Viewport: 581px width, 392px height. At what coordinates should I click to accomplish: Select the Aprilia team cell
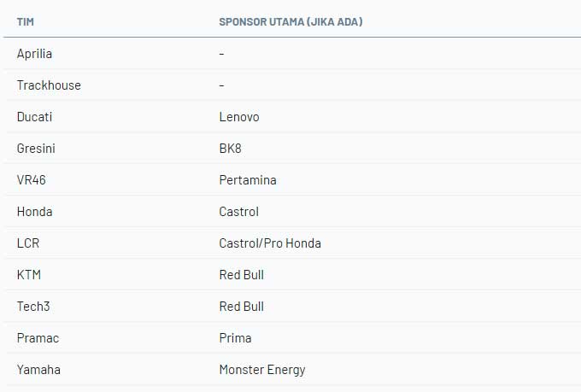(x=34, y=54)
